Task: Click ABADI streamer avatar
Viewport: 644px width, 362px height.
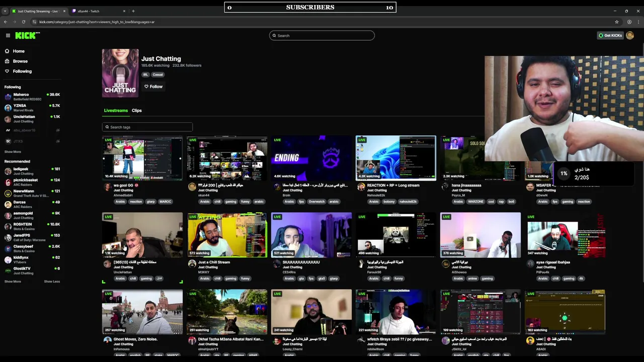Action: pos(530,341)
